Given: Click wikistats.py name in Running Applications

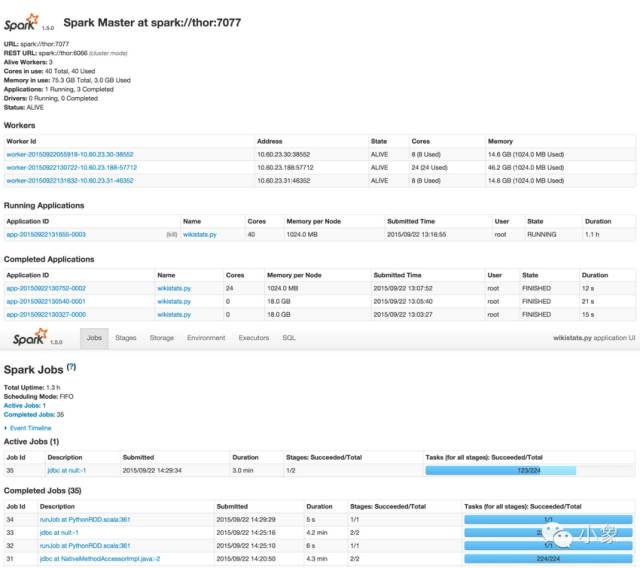Looking at the screenshot, I should point(200,233).
